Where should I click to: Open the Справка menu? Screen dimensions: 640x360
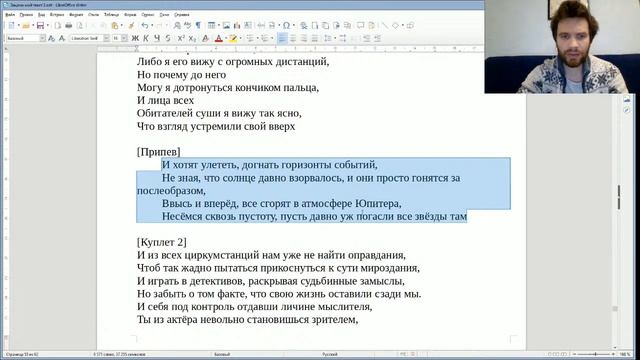pyautogui.click(x=182, y=15)
